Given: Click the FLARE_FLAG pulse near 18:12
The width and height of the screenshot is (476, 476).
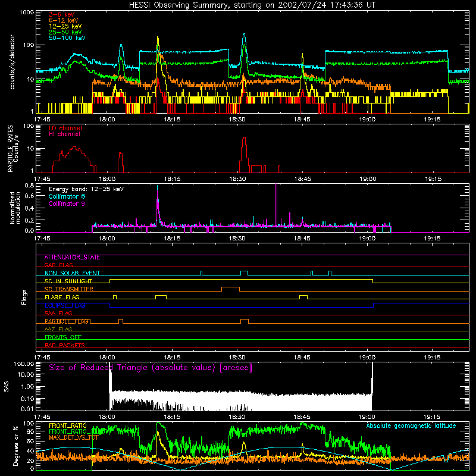Looking at the screenshot, I should [x=161, y=296].
